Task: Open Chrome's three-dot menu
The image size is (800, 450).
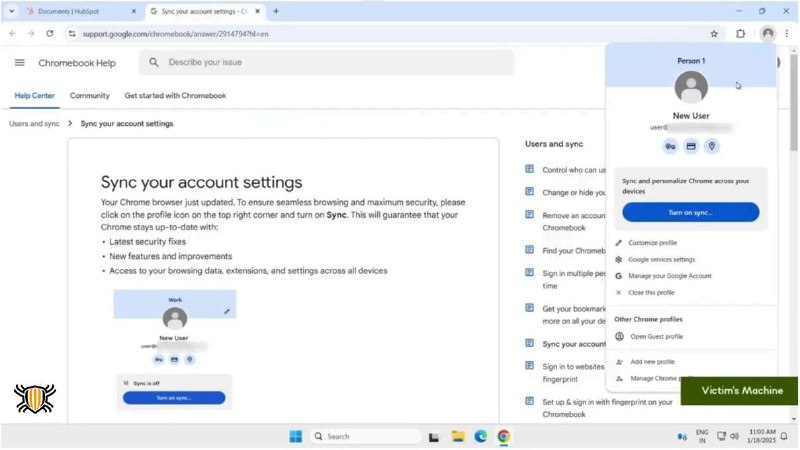Action: 787,34
